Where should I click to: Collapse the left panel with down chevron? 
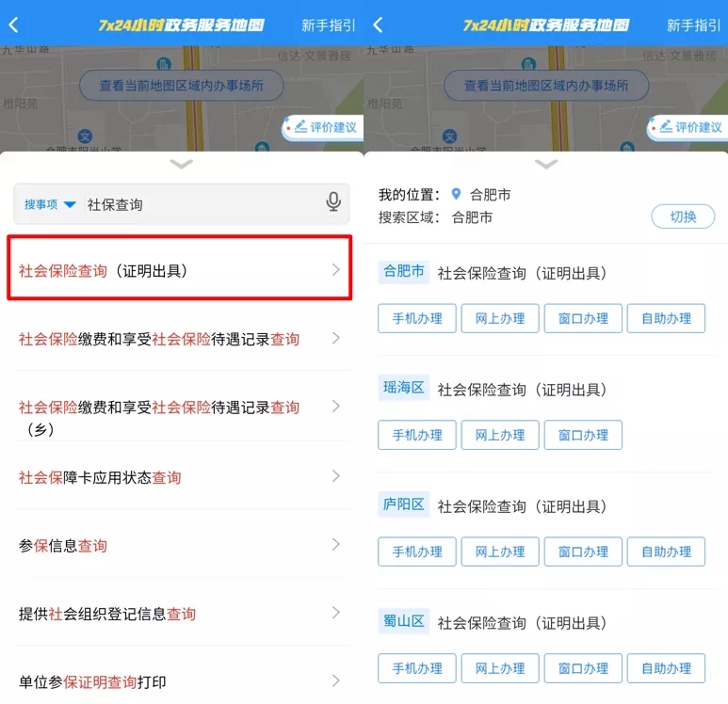click(x=181, y=164)
